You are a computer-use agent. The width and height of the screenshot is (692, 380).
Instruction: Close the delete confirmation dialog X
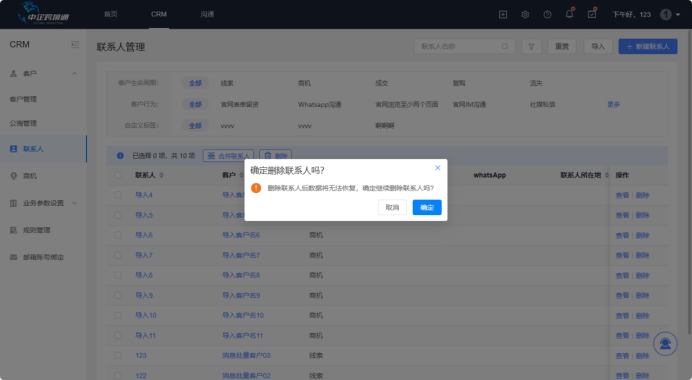pos(437,168)
